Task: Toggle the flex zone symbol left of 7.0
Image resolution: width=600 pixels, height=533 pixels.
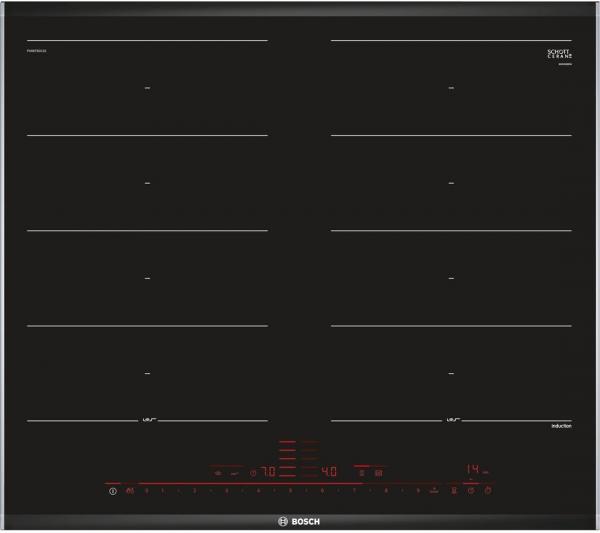Action: 218,473
